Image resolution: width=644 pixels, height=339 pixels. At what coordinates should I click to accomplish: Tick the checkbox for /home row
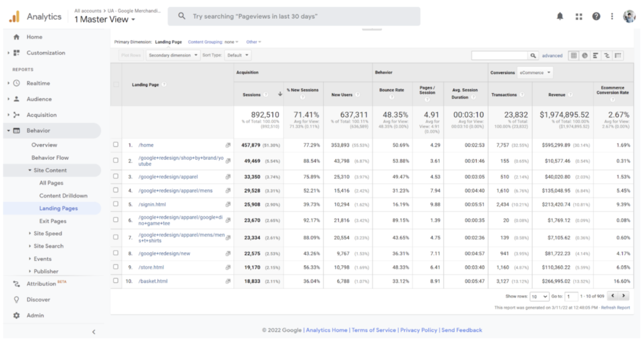point(116,145)
